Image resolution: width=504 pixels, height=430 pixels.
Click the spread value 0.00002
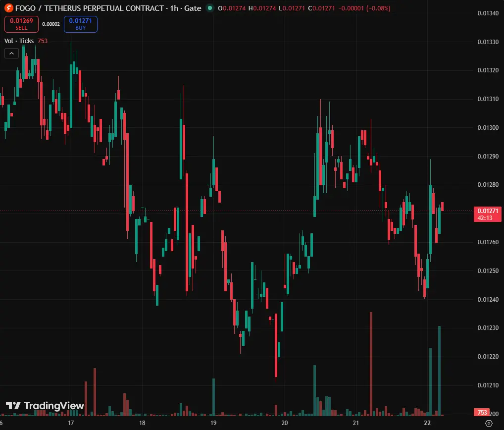coord(51,24)
